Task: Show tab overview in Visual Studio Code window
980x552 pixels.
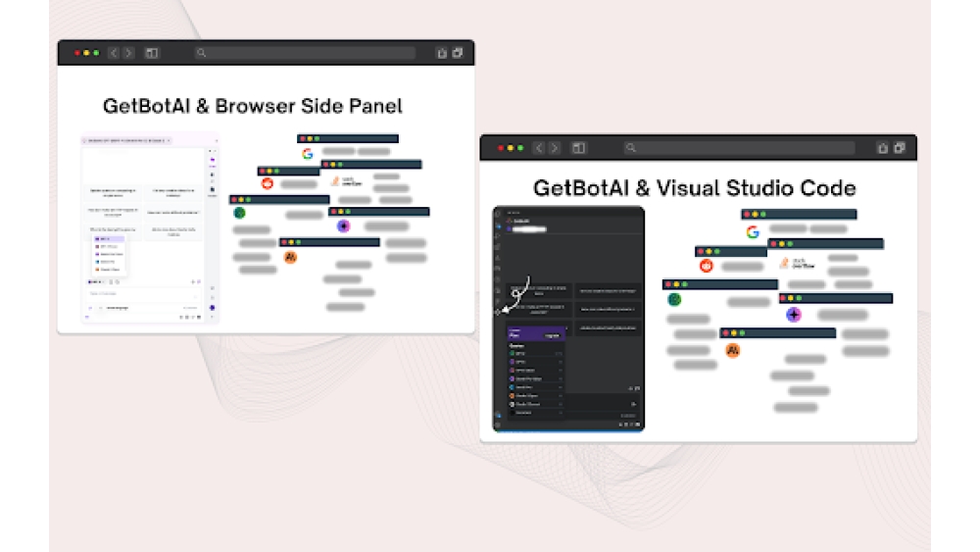Action: 900,148
